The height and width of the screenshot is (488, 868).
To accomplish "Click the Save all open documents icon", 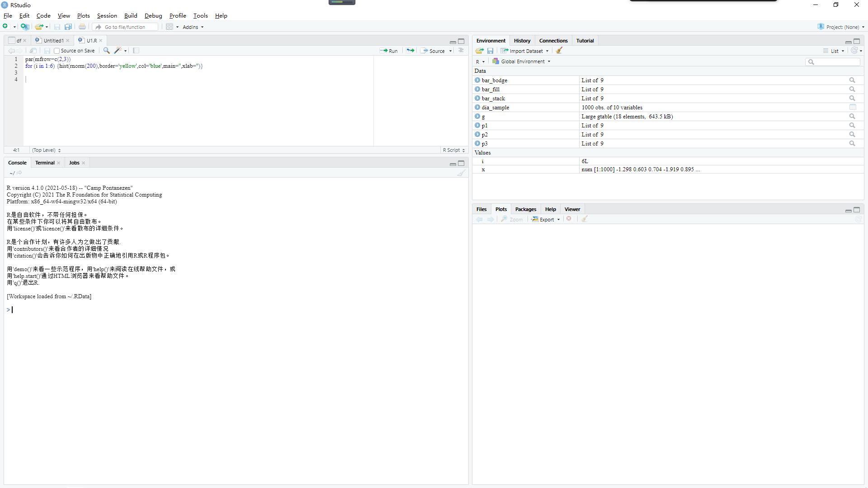I will [68, 27].
